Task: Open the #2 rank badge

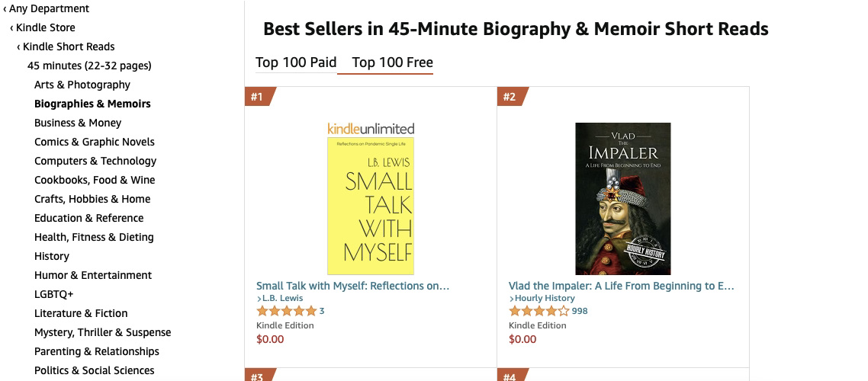Action: [x=512, y=97]
